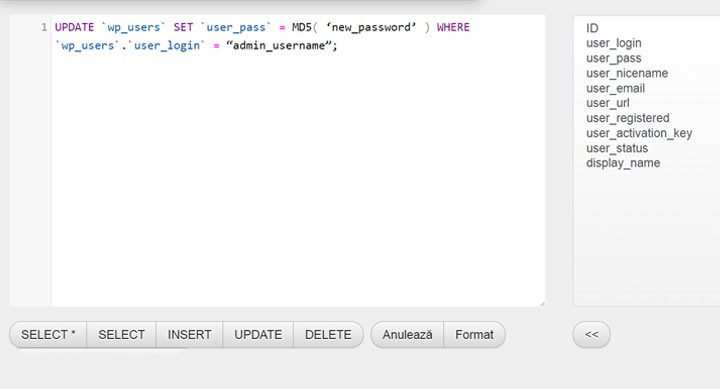
Task: Click the SELECT button
Action: pos(122,335)
